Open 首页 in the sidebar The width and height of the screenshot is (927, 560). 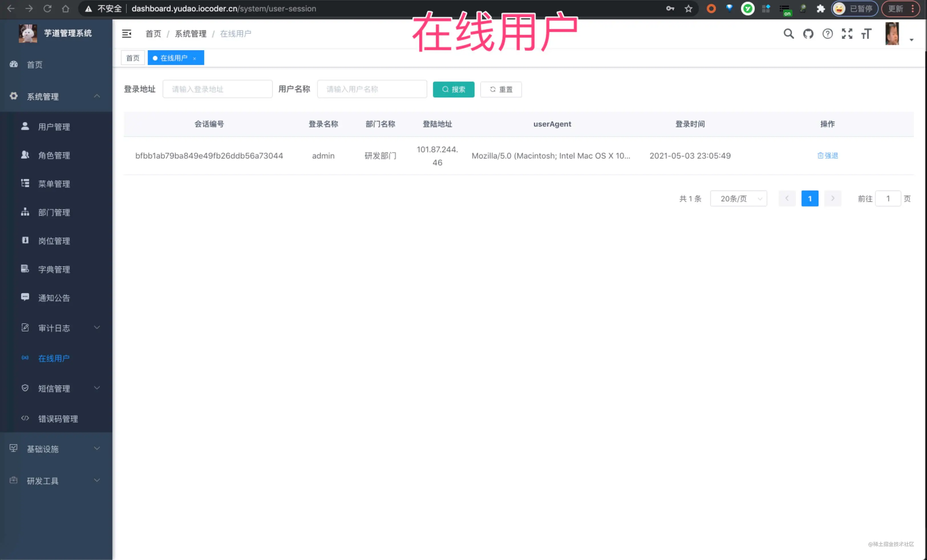pyautogui.click(x=56, y=65)
